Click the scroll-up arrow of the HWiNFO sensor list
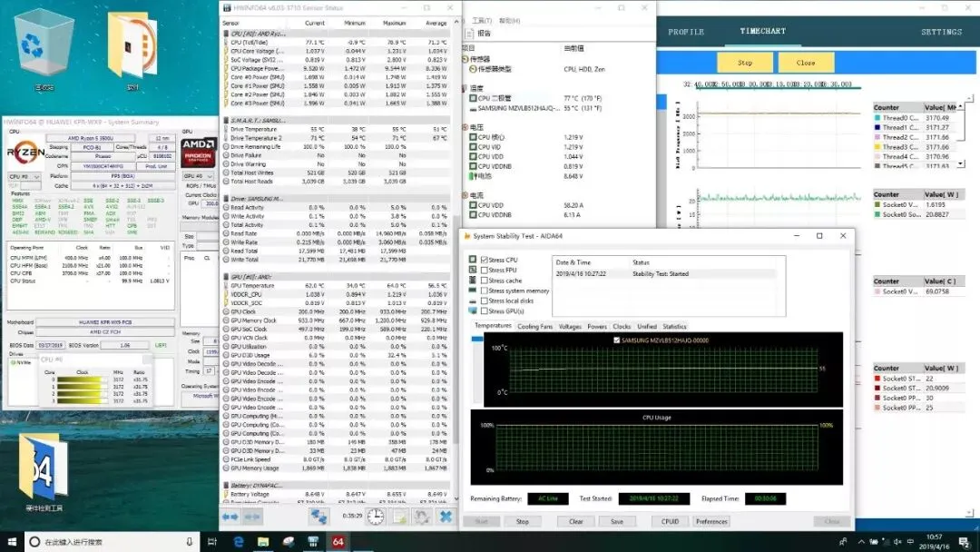 [x=456, y=22]
